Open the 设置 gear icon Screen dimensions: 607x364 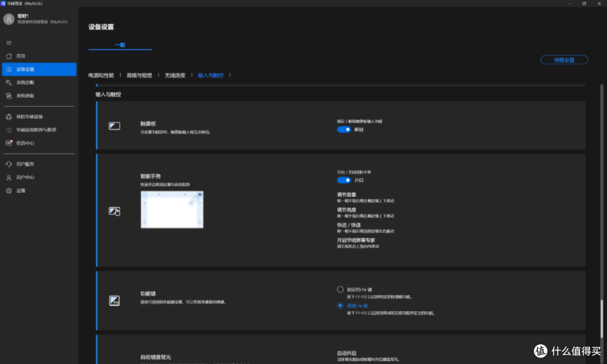click(x=9, y=190)
